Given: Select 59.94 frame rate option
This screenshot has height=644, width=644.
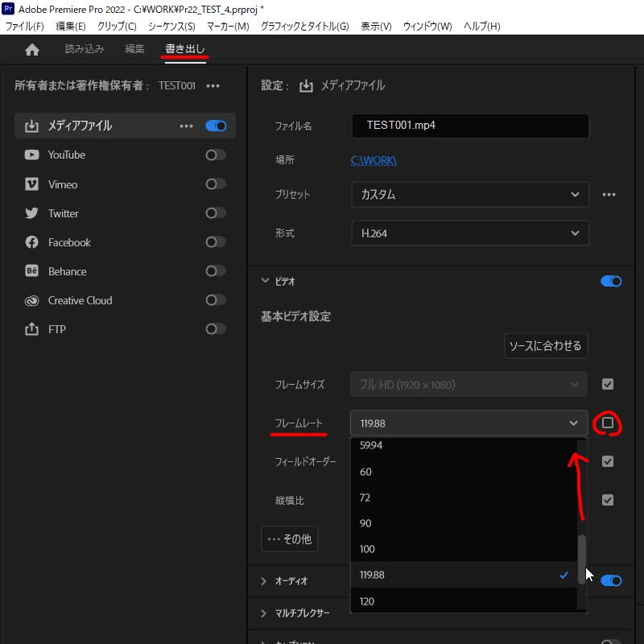Looking at the screenshot, I should pos(464,446).
